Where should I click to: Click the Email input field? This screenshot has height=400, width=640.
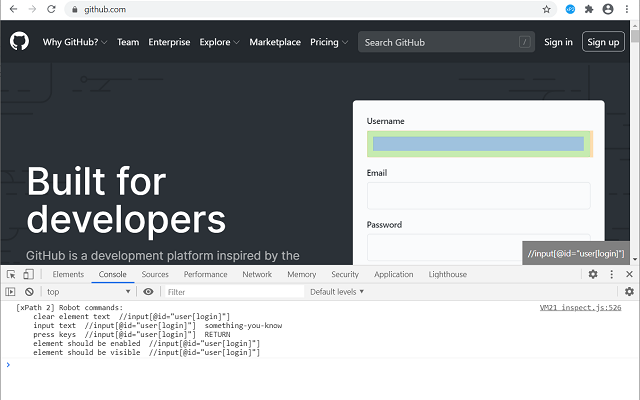[x=478, y=196]
